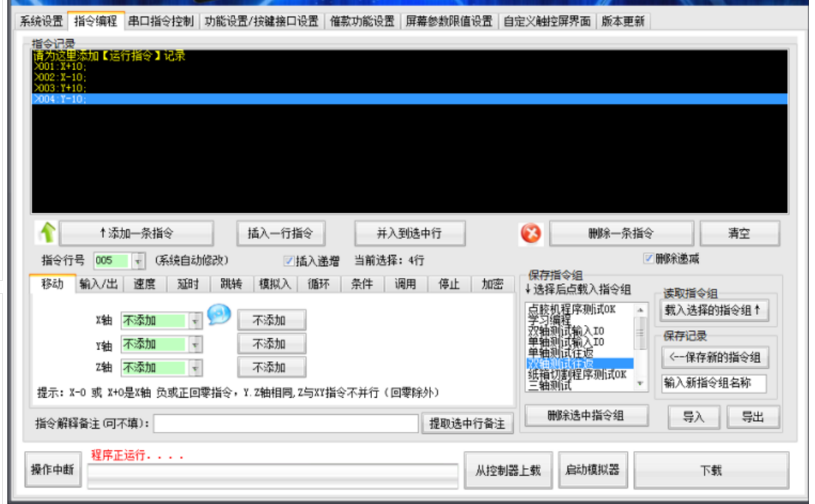The height and width of the screenshot is (504, 815).
Task: Switch to the 循环 instruction tab
Action: click(x=318, y=284)
